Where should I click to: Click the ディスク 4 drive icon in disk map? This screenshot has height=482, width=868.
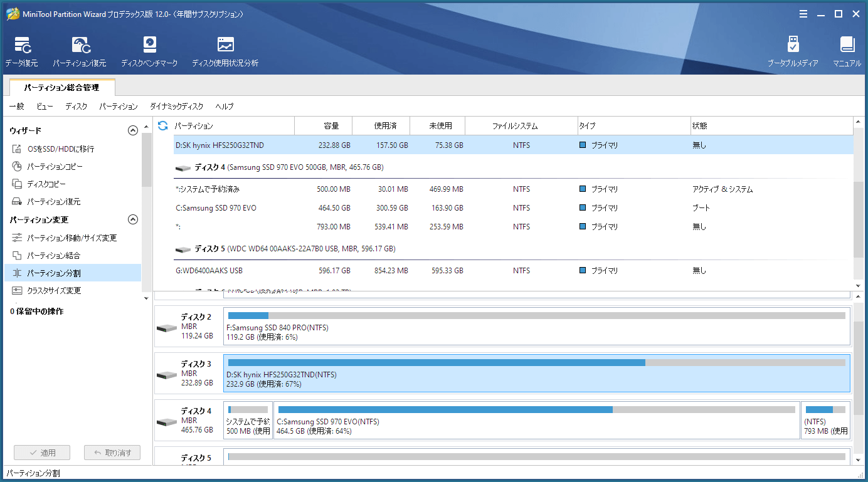click(167, 422)
